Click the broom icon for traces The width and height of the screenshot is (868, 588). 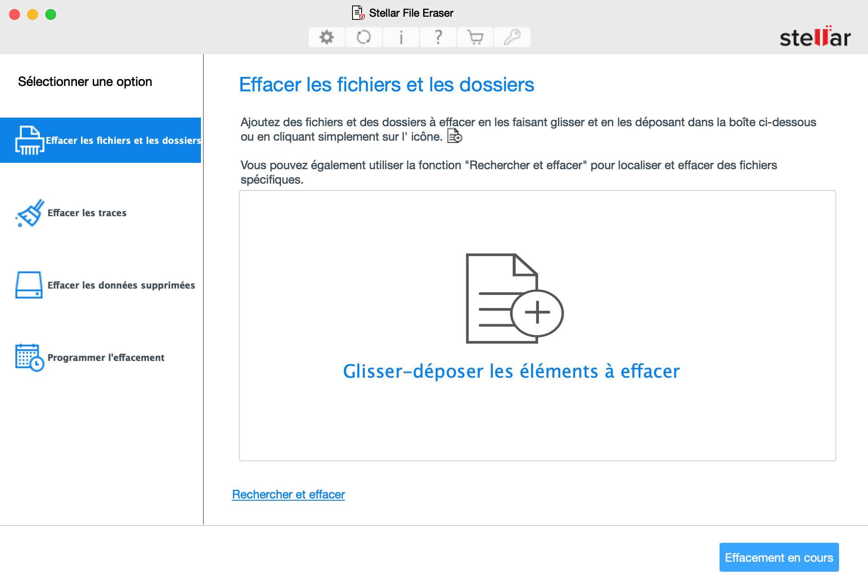(30, 213)
